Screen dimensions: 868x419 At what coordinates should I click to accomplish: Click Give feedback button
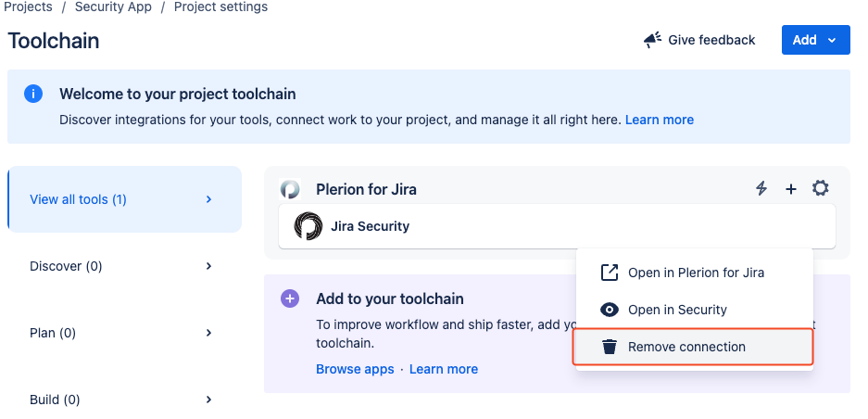[x=699, y=40]
